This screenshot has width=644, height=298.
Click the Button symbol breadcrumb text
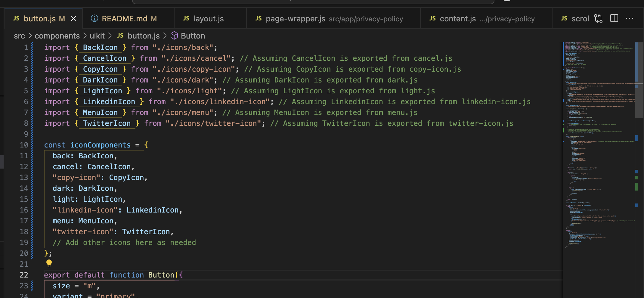click(x=193, y=36)
